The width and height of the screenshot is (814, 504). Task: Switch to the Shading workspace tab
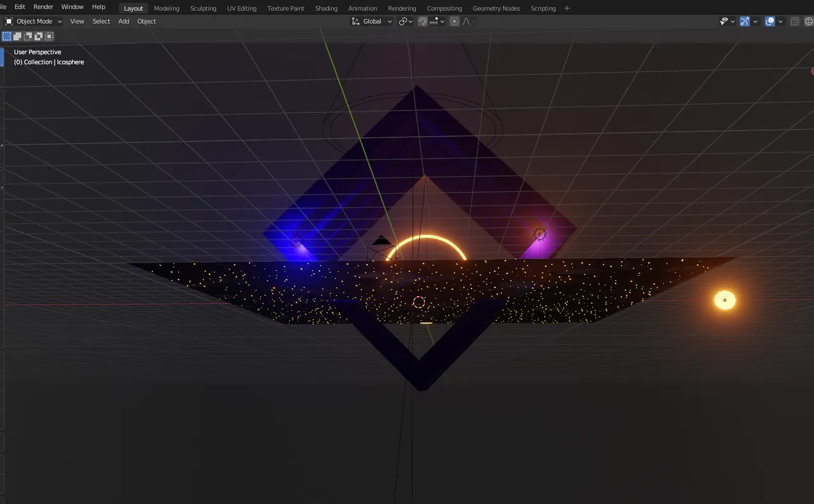326,8
